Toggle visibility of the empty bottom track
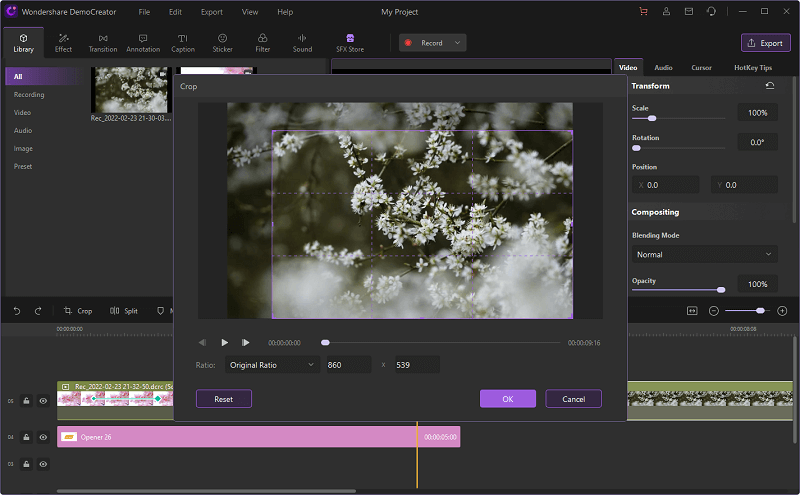 (43, 464)
